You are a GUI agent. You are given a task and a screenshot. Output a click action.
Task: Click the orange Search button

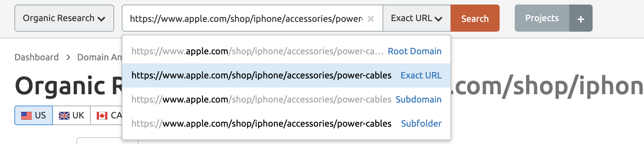point(475,18)
